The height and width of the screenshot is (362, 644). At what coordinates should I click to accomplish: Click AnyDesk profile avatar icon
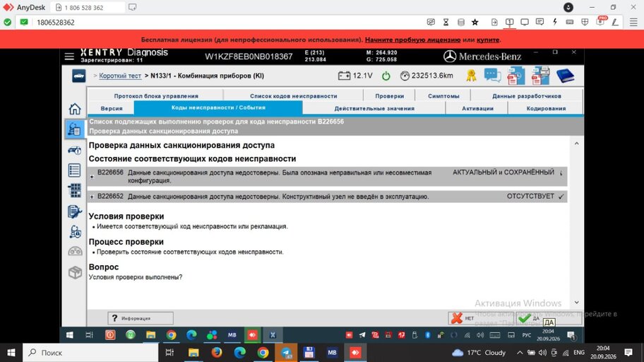[568, 7]
